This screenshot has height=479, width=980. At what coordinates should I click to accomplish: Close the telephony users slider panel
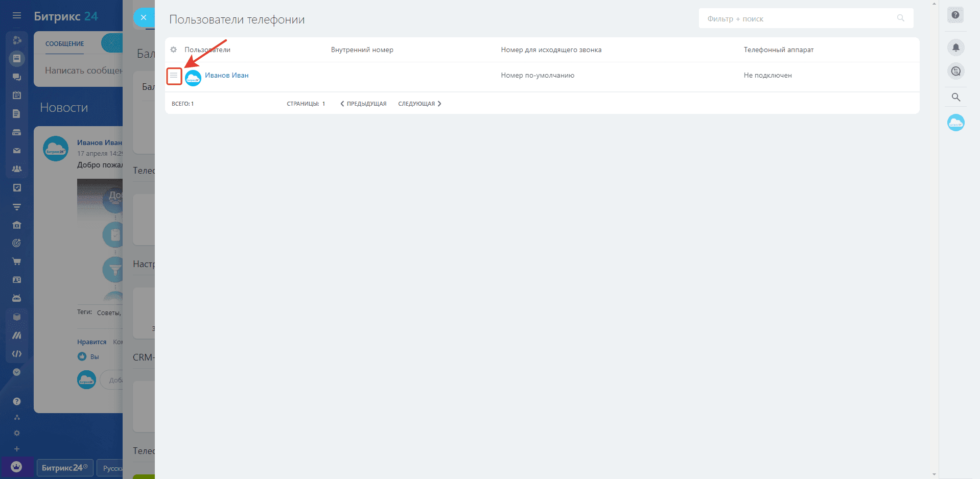144,17
